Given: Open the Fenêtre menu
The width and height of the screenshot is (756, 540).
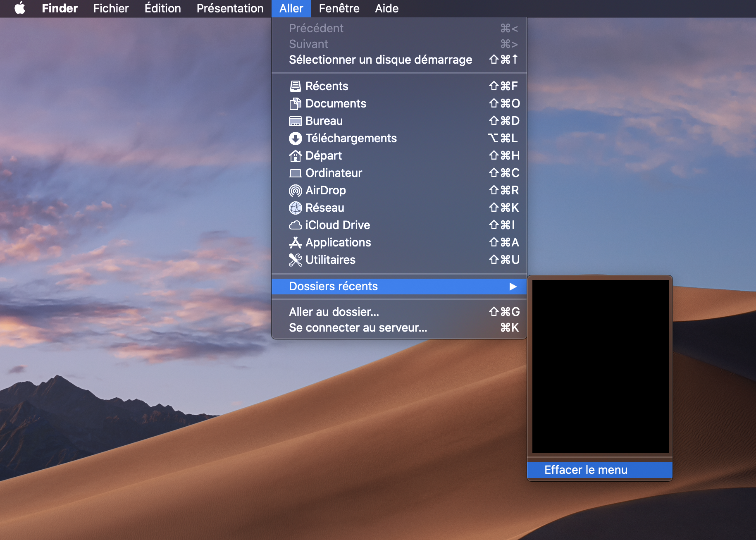Looking at the screenshot, I should 339,8.
